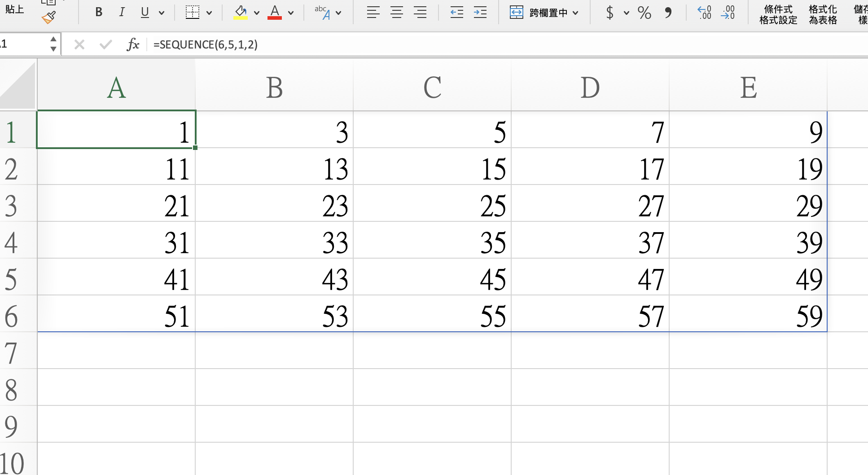The height and width of the screenshot is (475, 868).
Task: Open 格式化為表格 format as table
Action: pos(823,14)
